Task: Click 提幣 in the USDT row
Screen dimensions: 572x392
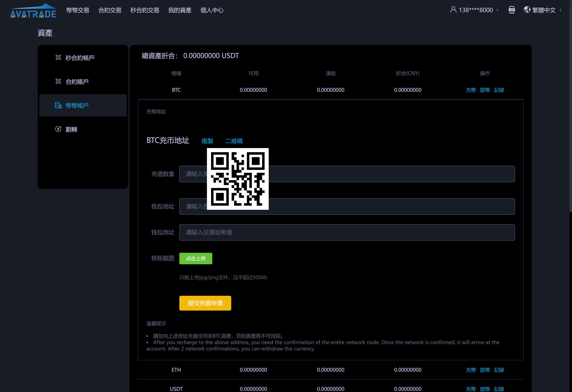Action: [485, 389]
